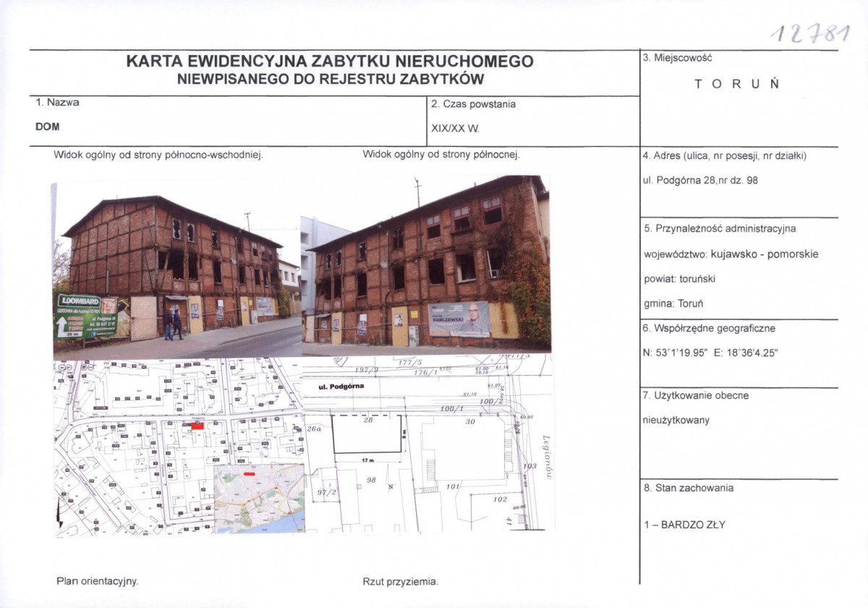Click street label "ul. Podgórna" on plan
The height and width of the screenshot is (608, 868).
click(341, 387)
